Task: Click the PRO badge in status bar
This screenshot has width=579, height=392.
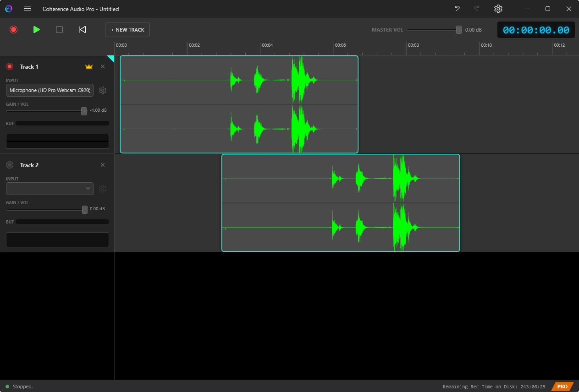Action: (x=562, y=387)
